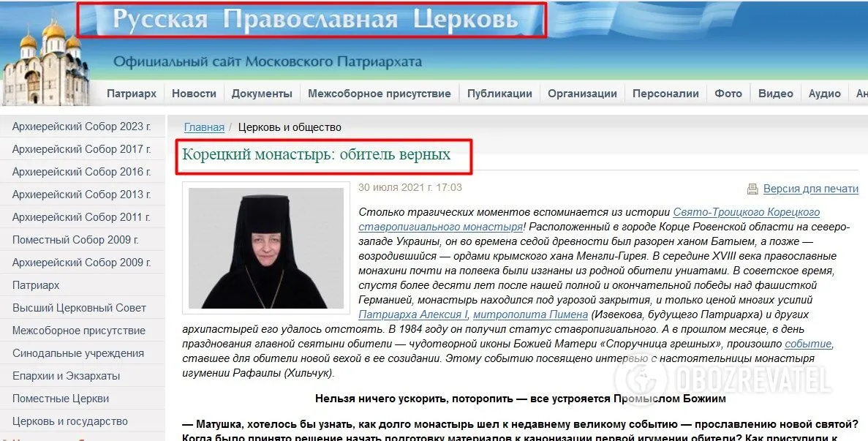Go to Новости in navigation bar

(194, 94)
